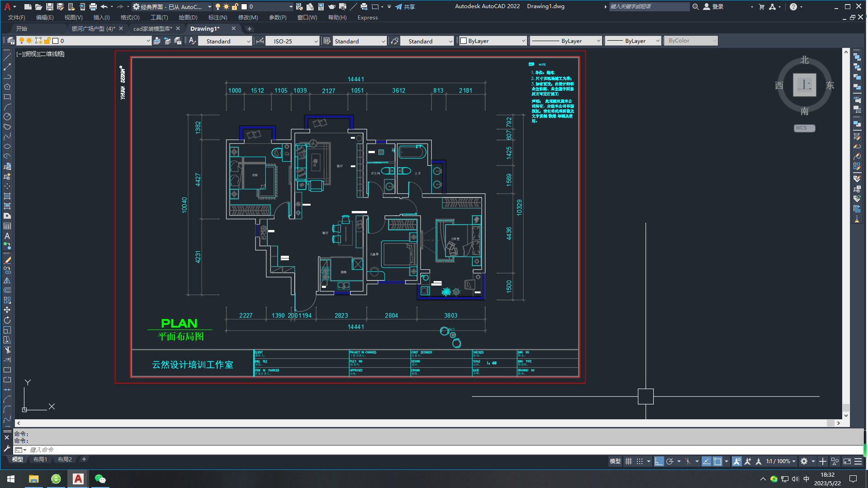Click the white layer color swatch
Screen dimensions: 868x488
56,41
